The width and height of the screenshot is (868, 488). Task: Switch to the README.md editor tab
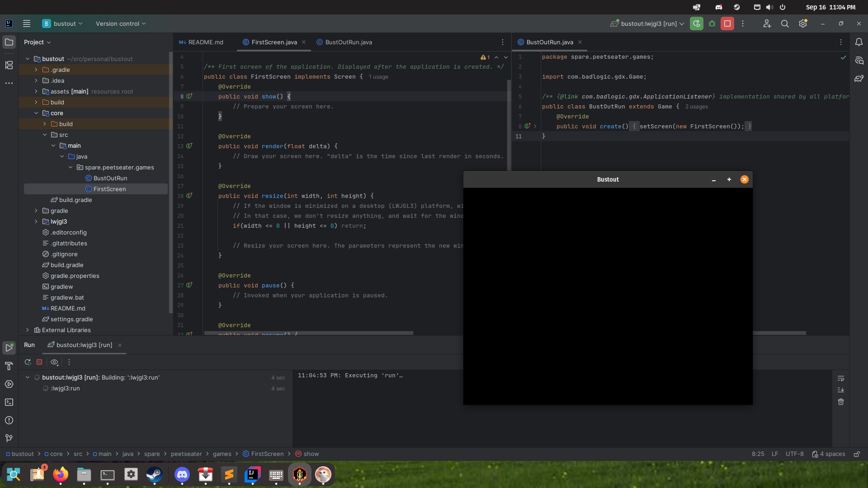point(202,42)
